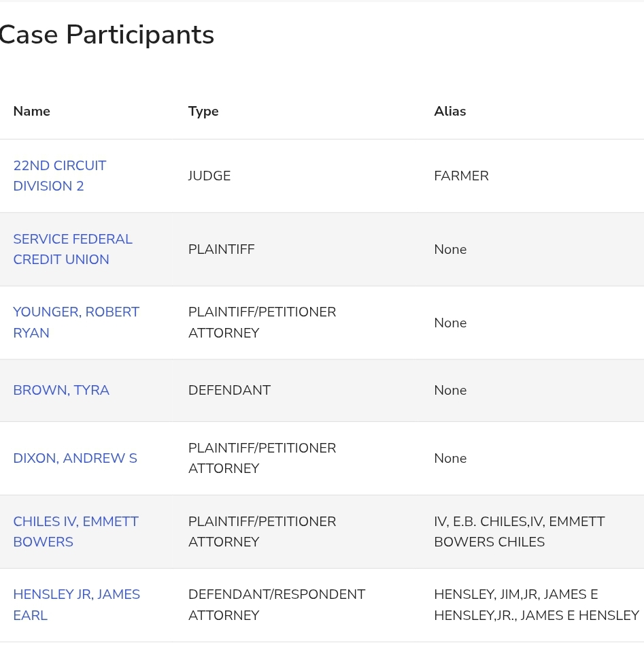
Task: Click the Case Participants heading
Action: pyautogui.click(x=106, y=35)
